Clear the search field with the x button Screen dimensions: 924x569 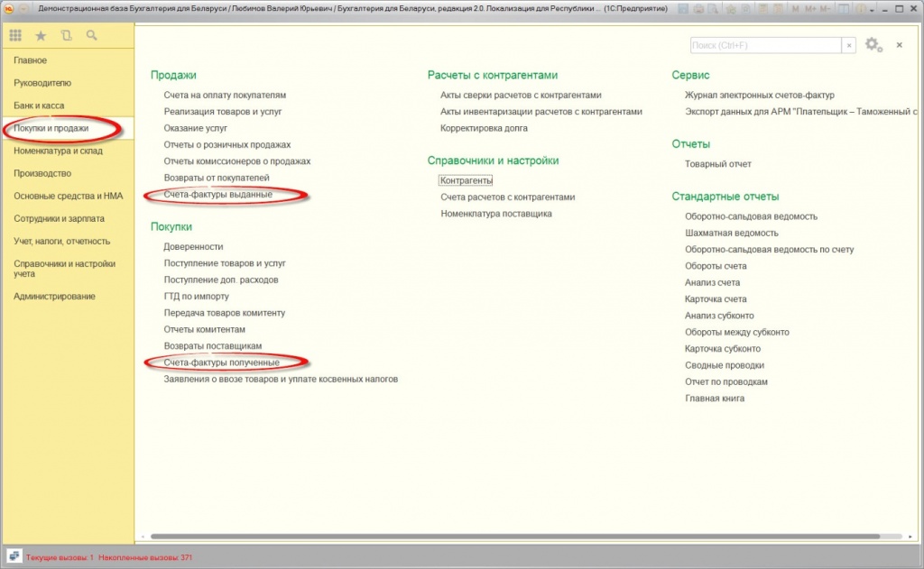[849, 45]
